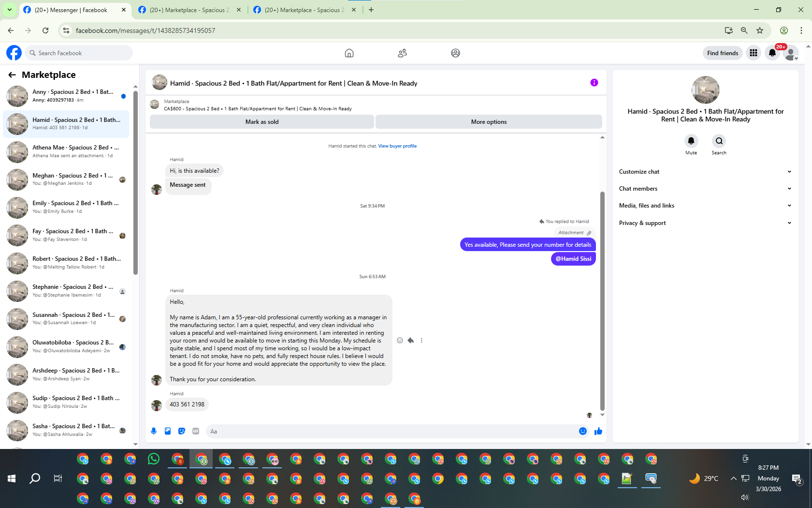This screenshot has width=812, height=508.
Task: Open notifications bell with 20+ badge
Action: tap(772, 53)
